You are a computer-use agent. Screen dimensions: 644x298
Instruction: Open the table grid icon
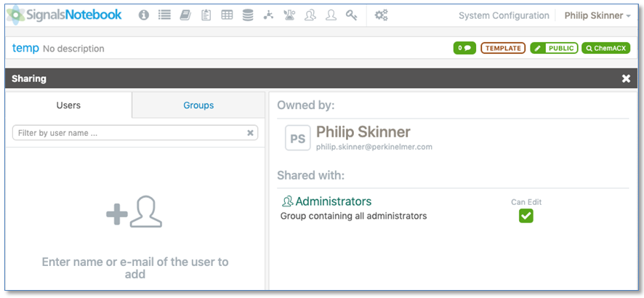point(227,15)
